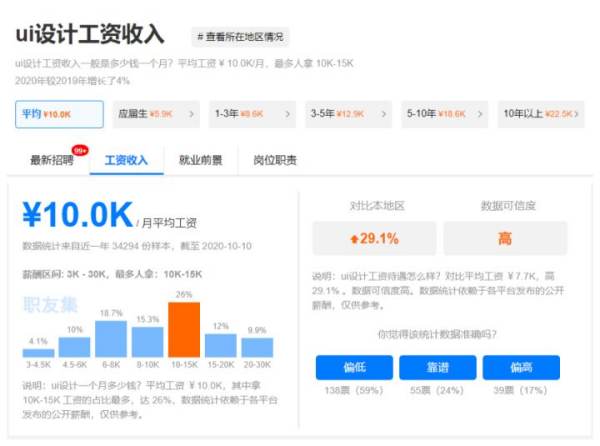600x446 pixels.
Task: Click the 6-8K bar showing 18.7%
Action: click(111, 339)
